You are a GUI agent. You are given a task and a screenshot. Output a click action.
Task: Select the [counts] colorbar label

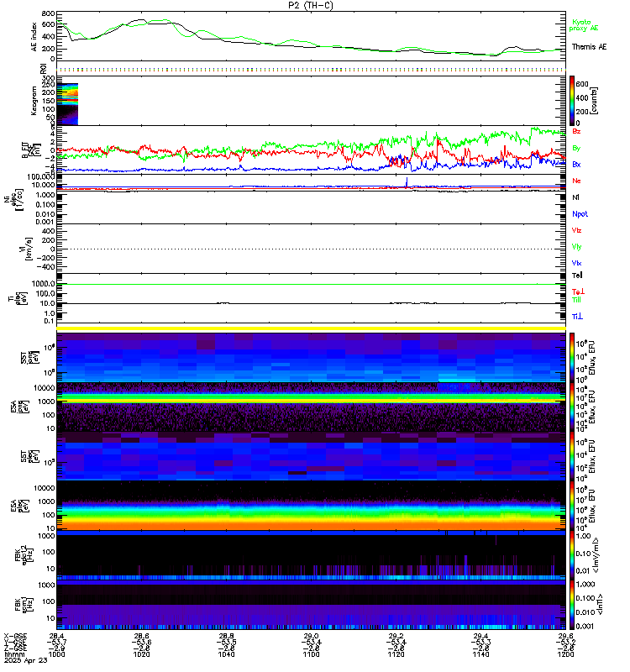click(x=594, y=101)
